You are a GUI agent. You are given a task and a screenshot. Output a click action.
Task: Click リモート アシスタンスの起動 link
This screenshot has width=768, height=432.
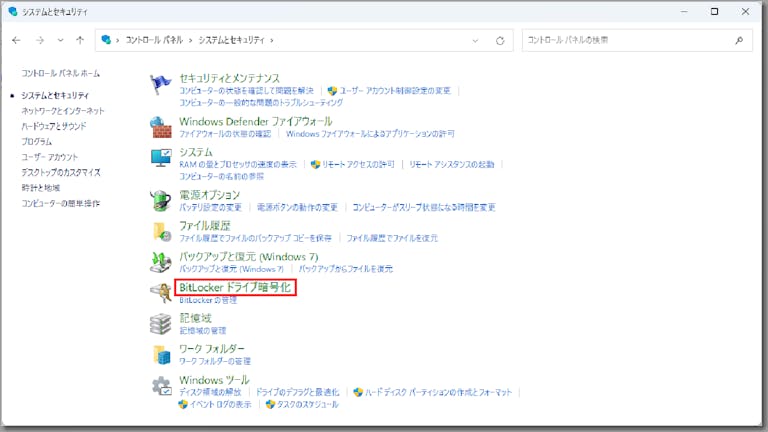452,165
